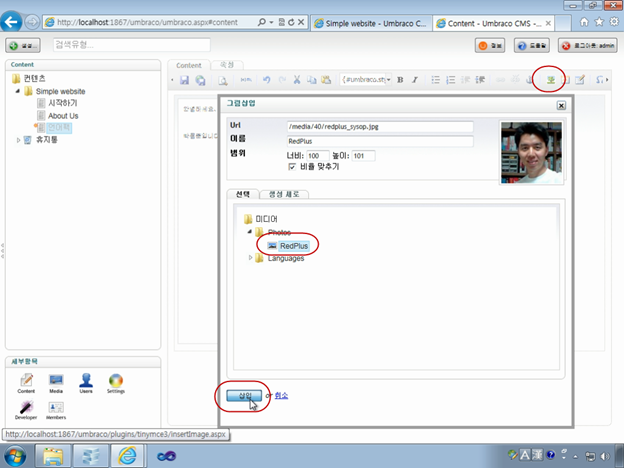Paste from clipboard in the editor toolbar
The height and width of the screenshot is (468, 624).
(326, 80)
